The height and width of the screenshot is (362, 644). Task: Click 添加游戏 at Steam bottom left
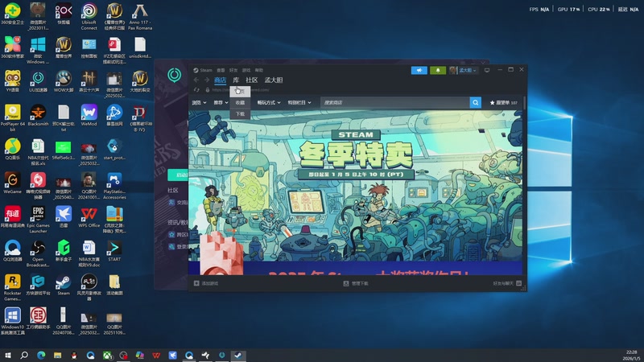point(206,283)
